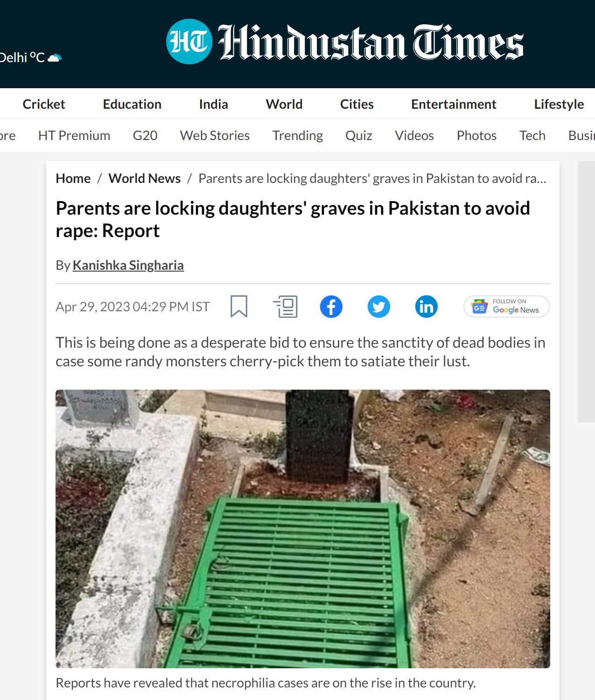
Task: Click the Delhi weather cloud icon
Action: [x=55, y=58]
